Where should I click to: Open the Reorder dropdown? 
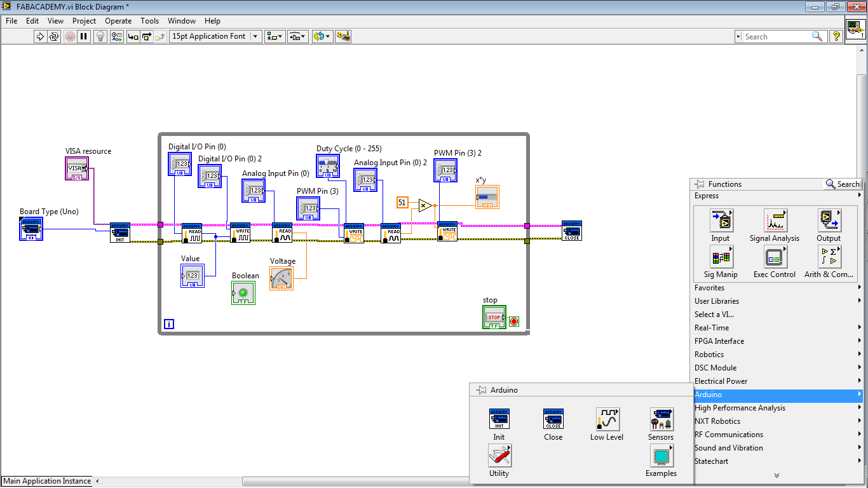[322, 37]
